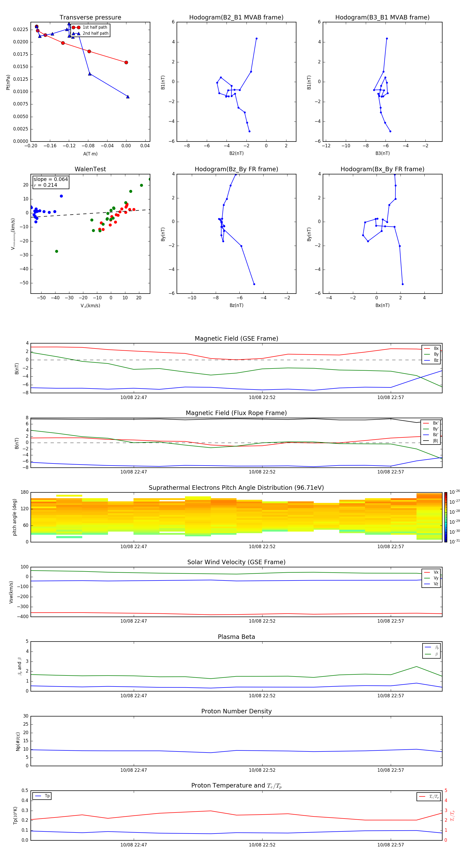The width and height of the screenshot is (473, 868).
Task: Click the 'Hodogram(Bx_By FR frame)' title
Action: click(382, 169)
